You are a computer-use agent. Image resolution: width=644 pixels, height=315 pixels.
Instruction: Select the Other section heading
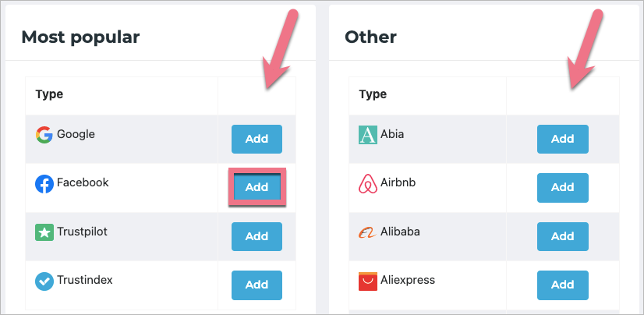(370, 36)
